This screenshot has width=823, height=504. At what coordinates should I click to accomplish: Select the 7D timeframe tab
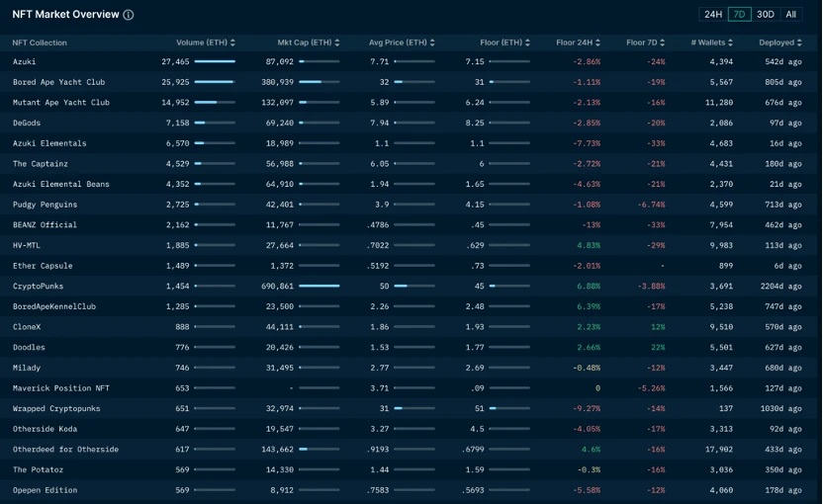coord(739,15)
